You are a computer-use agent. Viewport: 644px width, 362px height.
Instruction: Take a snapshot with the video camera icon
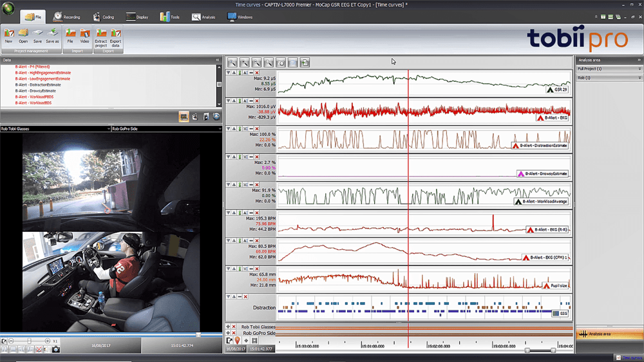click(x=57, y=348)
